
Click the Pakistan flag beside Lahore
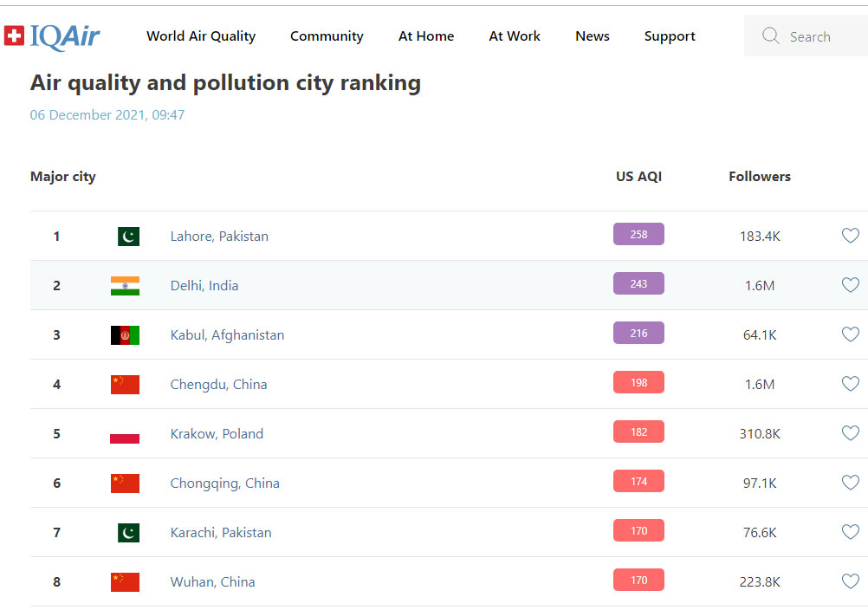[x=128, y=237]
